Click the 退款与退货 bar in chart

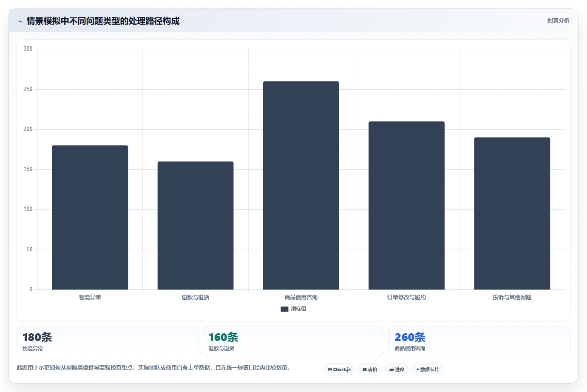click(196, 225)
